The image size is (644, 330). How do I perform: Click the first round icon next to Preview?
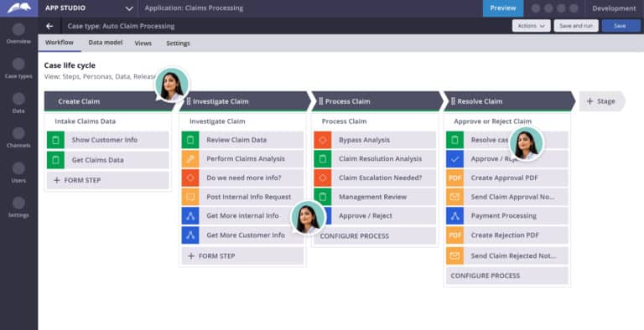[536, 8]
